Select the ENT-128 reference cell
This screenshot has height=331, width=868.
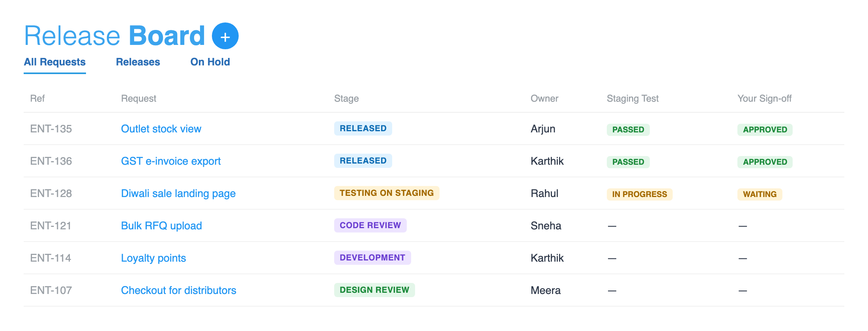51,193
